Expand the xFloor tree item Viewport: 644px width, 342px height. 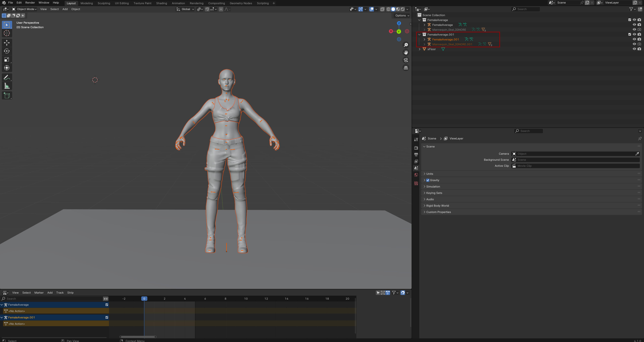[x=419, y=49]
